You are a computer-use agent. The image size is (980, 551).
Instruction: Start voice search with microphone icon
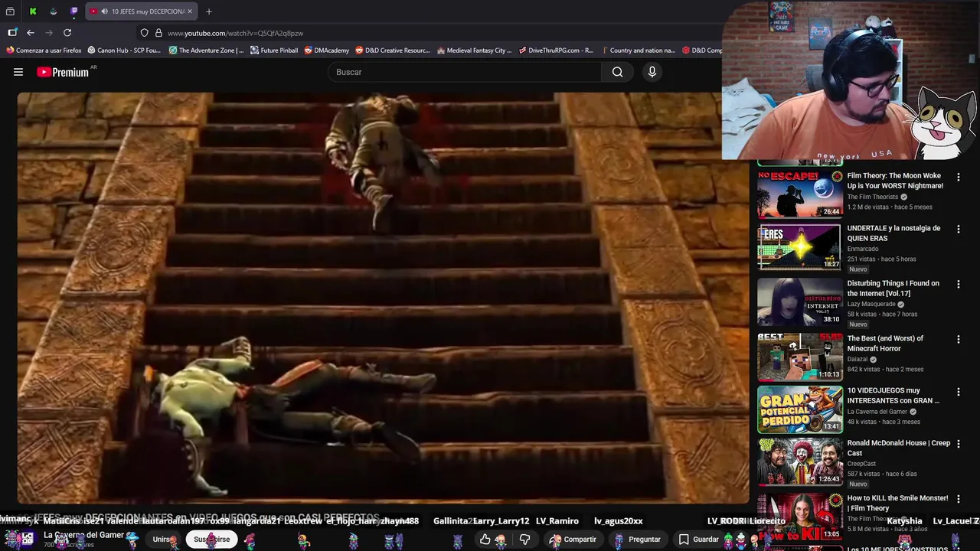click(652, 72)
